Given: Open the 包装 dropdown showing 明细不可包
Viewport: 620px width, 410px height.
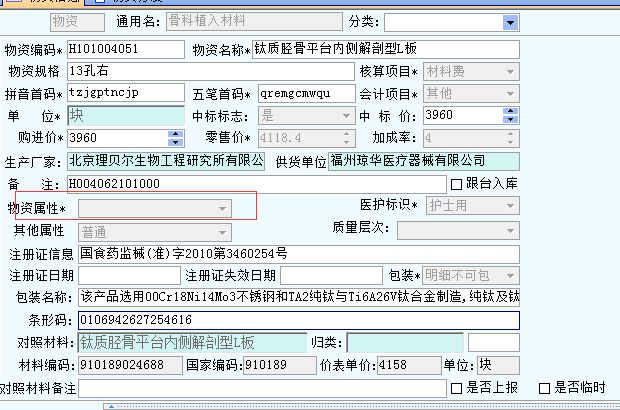Looking at the screenshot, I should point(510,276).
